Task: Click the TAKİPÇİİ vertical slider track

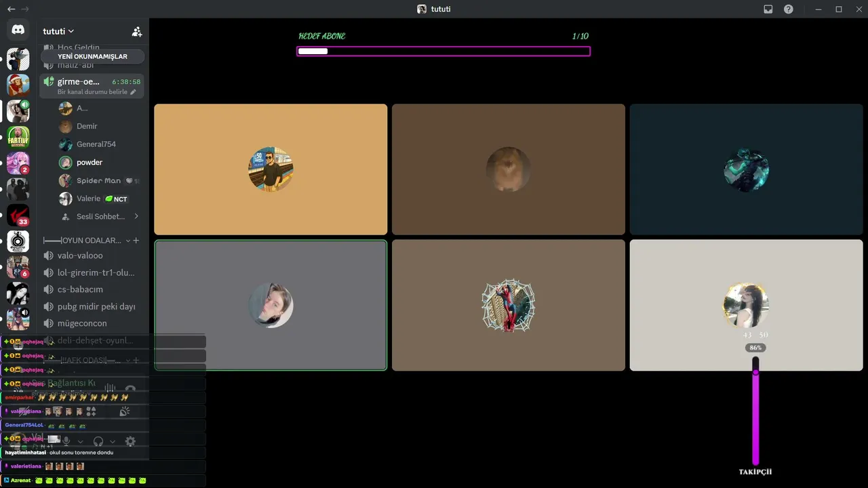Action: point(755,411)
